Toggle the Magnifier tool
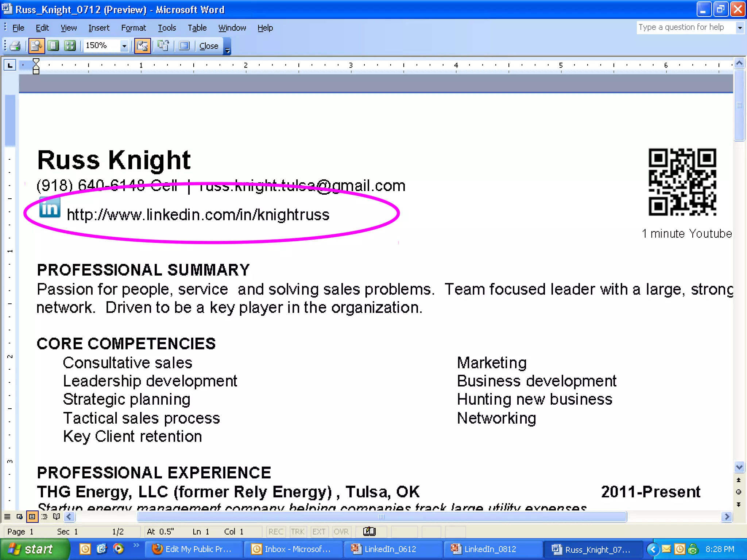 click(x=36, y=46)
